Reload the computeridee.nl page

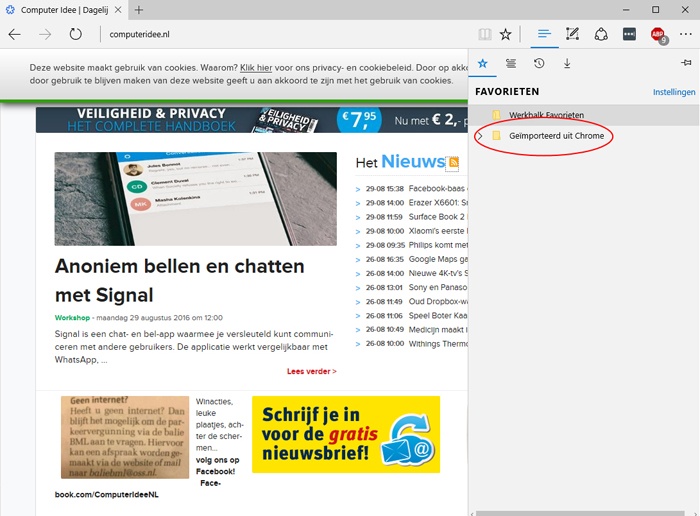point(75,34)
